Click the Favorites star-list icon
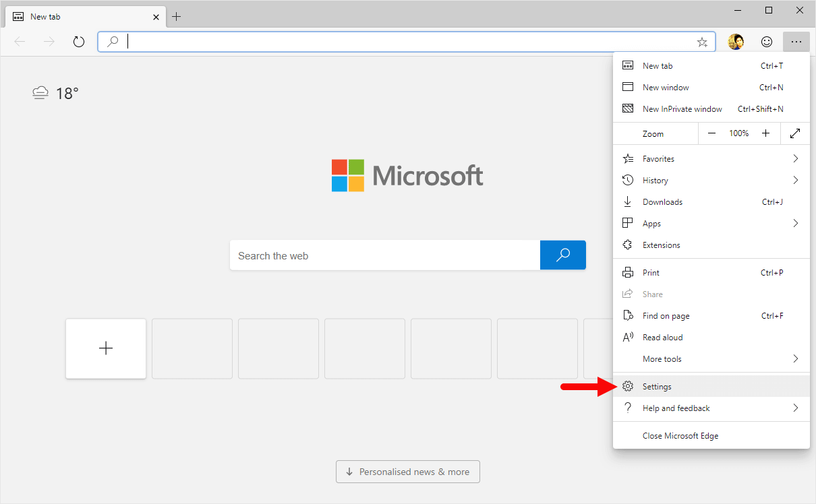The image size is (816, 504). click(x=628, y=158)
